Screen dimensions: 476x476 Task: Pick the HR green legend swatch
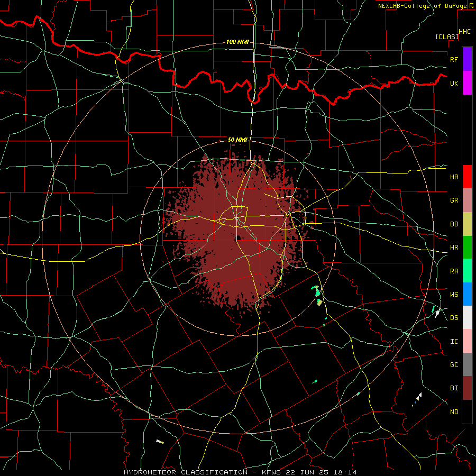click(467, 247)
